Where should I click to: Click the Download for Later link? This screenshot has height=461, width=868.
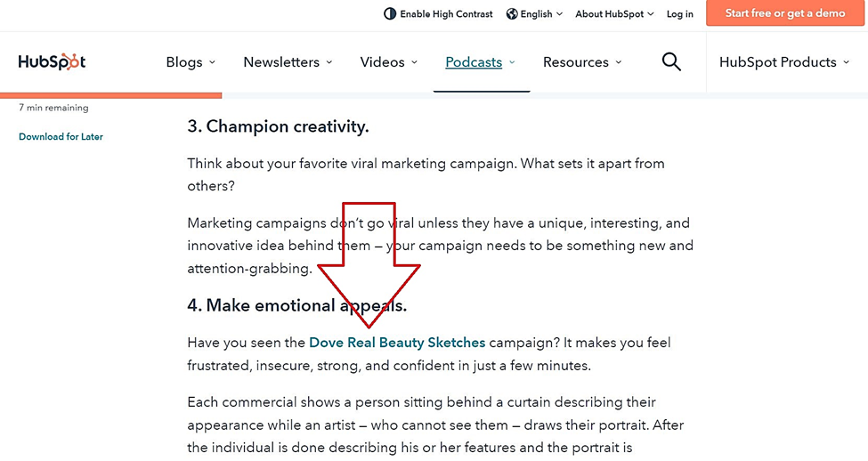pos(61,137)
